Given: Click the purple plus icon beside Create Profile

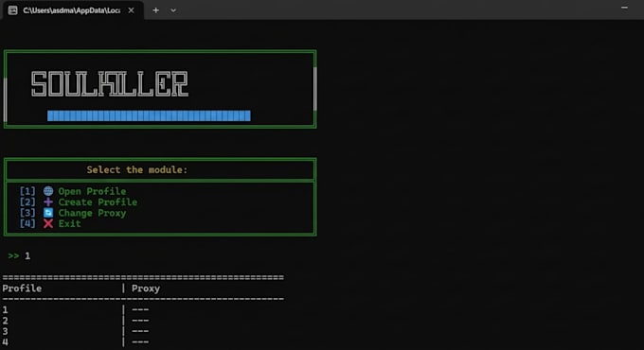Looking at the screenshot, I should [x=48, y=201].
